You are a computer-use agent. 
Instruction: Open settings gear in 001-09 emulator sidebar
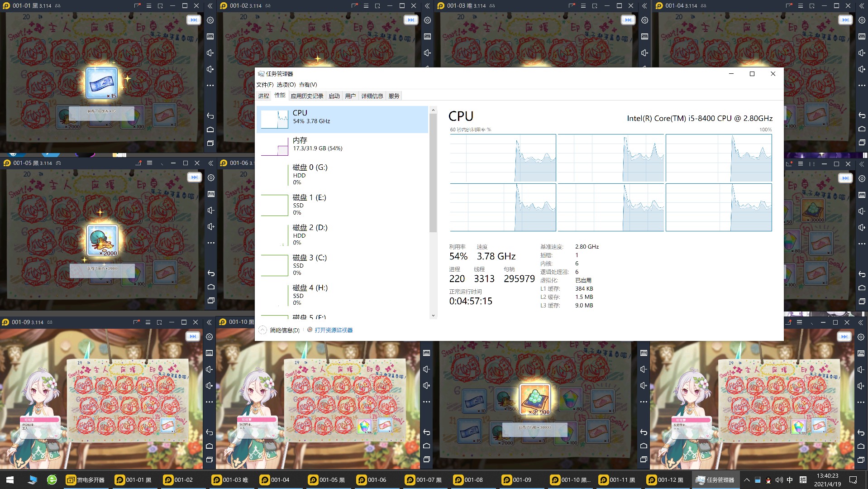pyautogui.click(x=210, y=337)
